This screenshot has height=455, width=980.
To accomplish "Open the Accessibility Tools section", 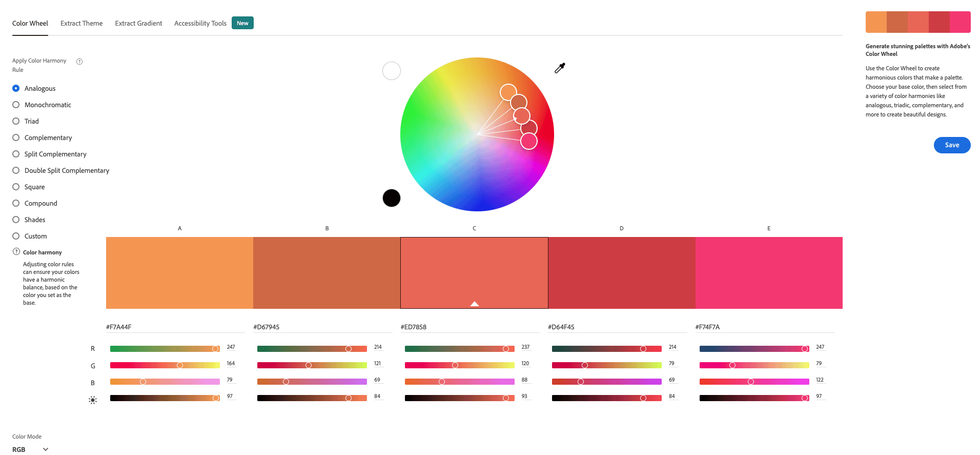I will (x=200, y=23).
